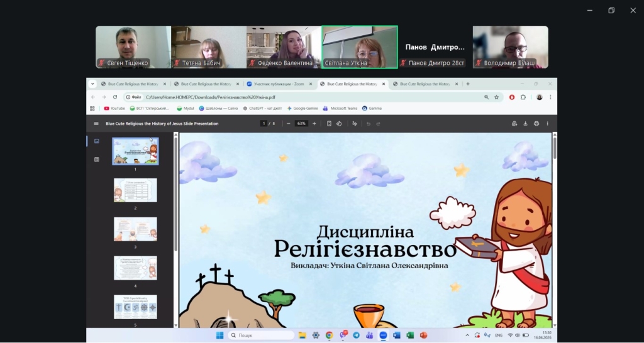The width and height of the screenshot is (644, 343).
Task: Click the fit to page icon
Action: (329, 124)
